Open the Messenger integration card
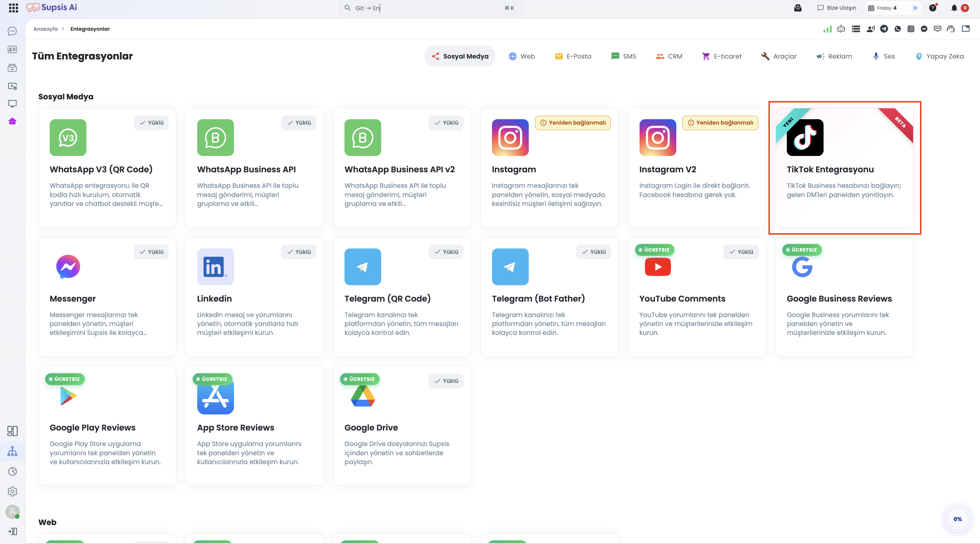 (x=107, y=297)
